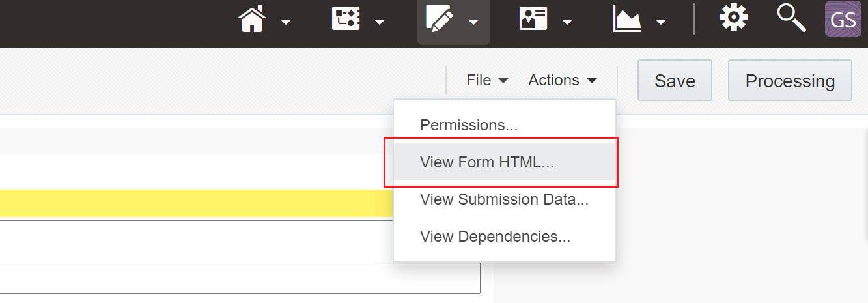Open settings gear icon
This screenshot has height=303, width=868.
pos(734,17)
